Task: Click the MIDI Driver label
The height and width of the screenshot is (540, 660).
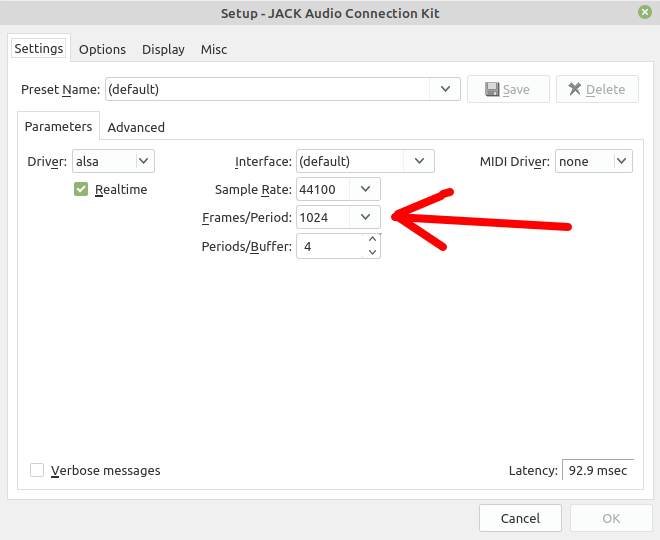Action: click(x=515, y=162)
